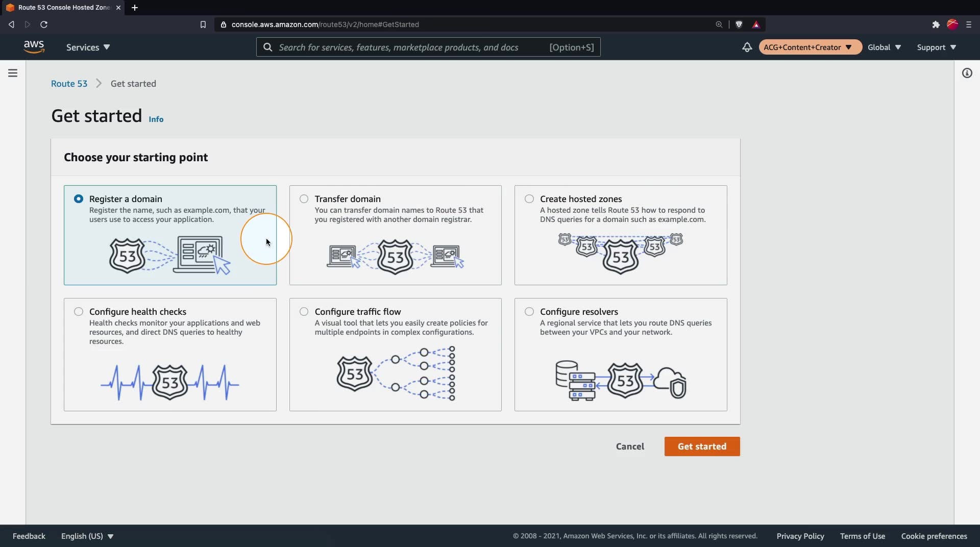This screenshot has height=547, width=980.
Task: Click the Configure health checks card title
Action: point(138,312)
